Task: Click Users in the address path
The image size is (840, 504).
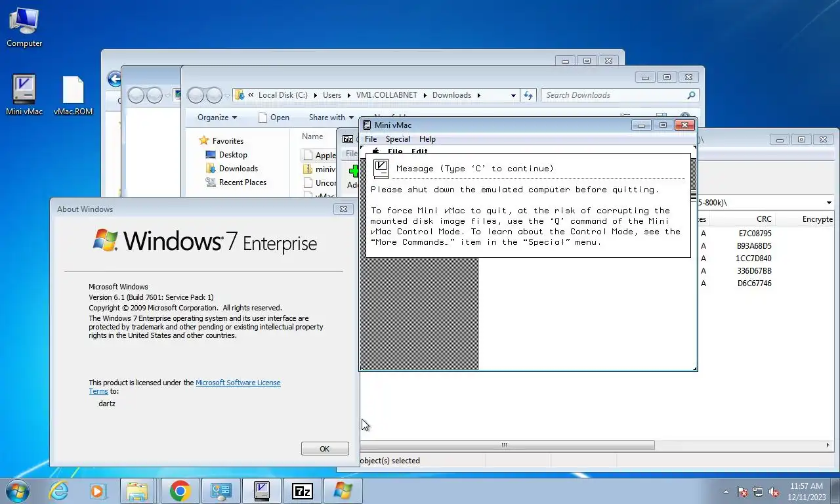Action: (x=332, y=95)
